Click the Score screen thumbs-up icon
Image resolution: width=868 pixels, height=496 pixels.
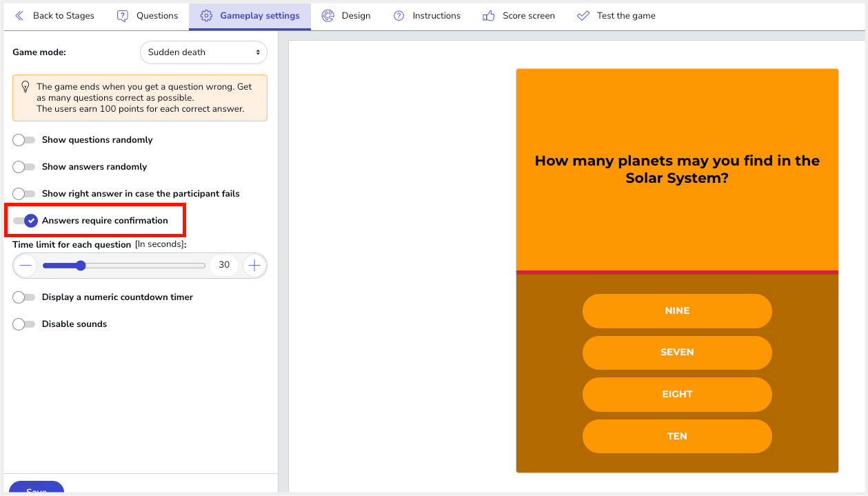pyautogui.click(x=489, y=16)
